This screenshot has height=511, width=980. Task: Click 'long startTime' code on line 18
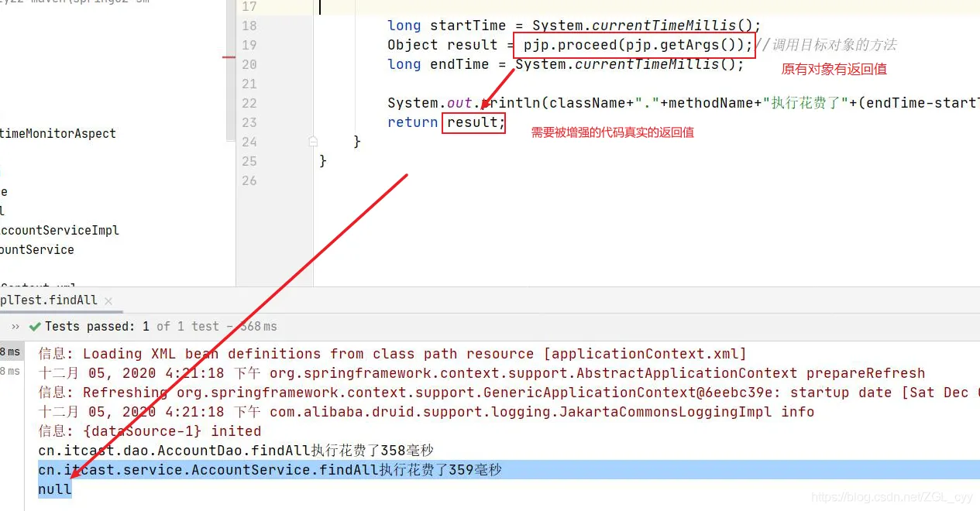click(x=446, y=26)
